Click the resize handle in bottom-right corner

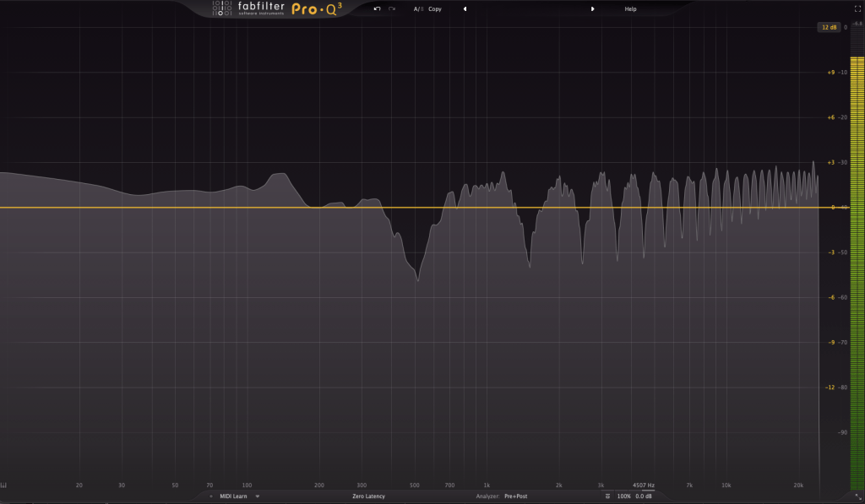click(858, 496)
